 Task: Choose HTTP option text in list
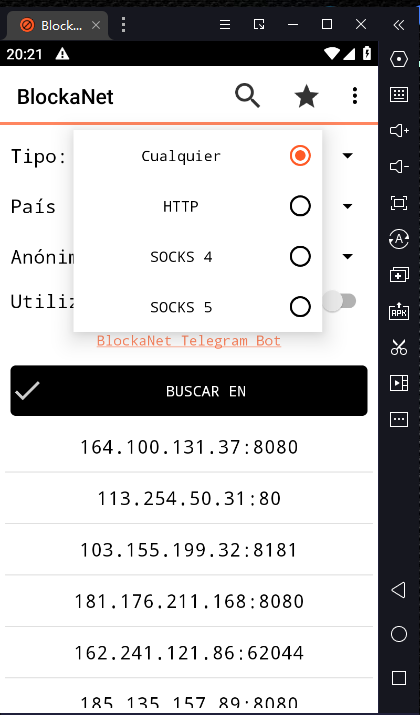(181, 207)
